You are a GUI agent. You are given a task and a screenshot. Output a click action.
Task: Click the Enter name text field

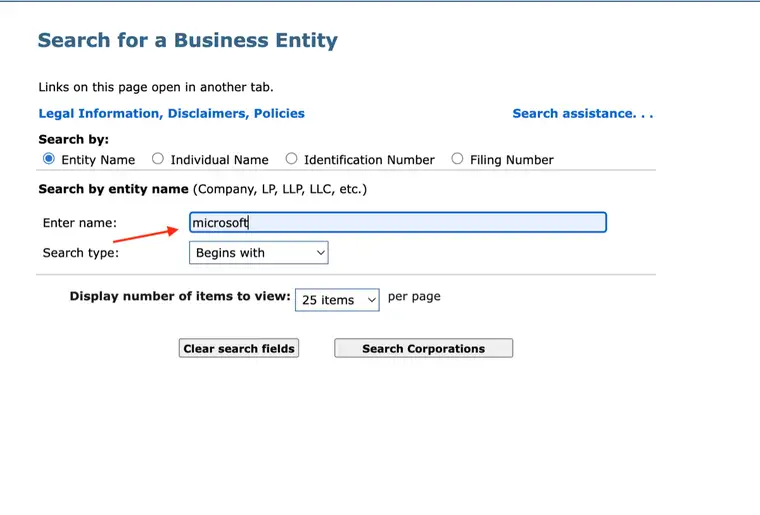[398, 222]
